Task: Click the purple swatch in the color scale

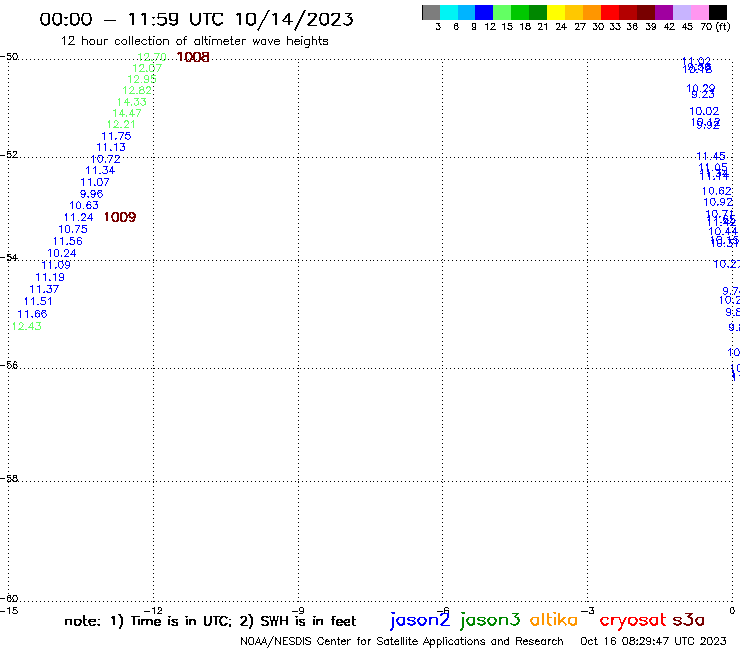Action: 664,12
